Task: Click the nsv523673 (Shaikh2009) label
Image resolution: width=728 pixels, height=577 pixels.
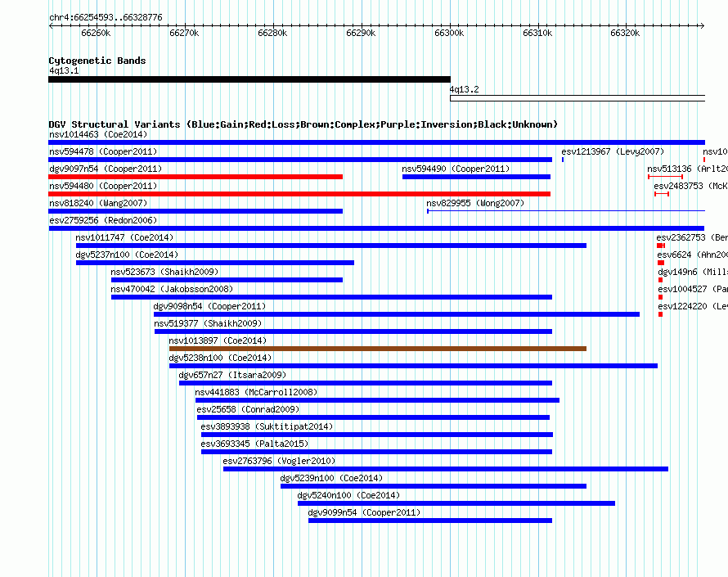Action: (164, 272)
